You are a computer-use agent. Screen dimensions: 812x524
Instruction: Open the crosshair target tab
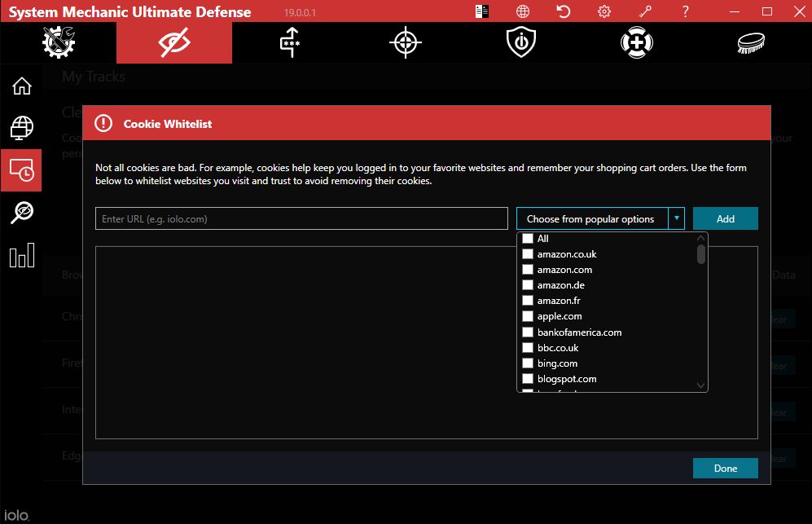point(406,42)
